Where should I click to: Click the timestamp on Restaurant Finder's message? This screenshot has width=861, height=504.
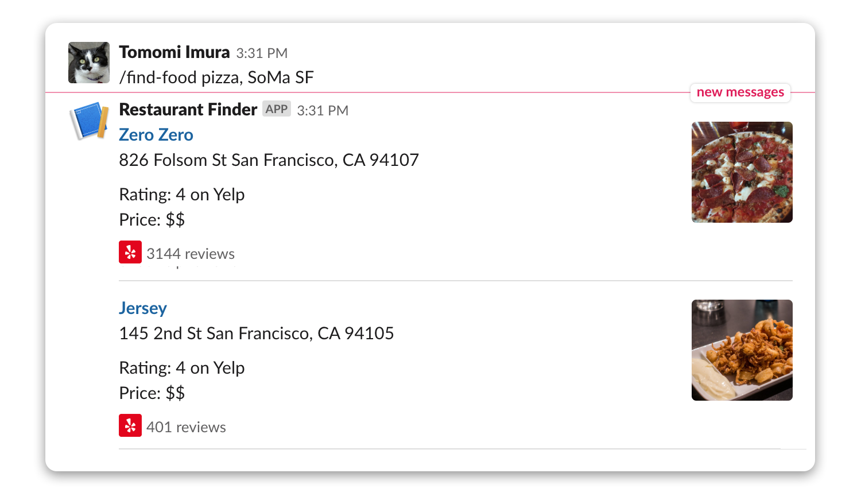pyautogui.click(x=323, y=111)
